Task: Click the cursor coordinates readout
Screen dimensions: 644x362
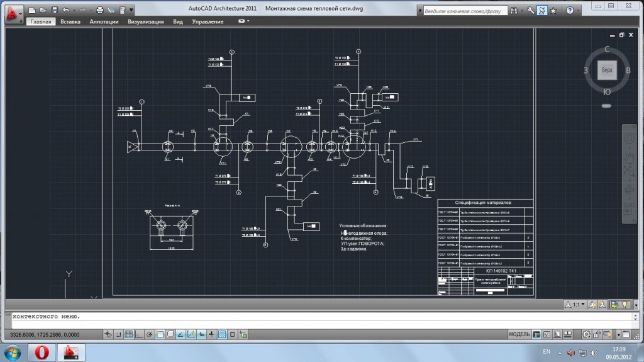Action: point(45,334)
